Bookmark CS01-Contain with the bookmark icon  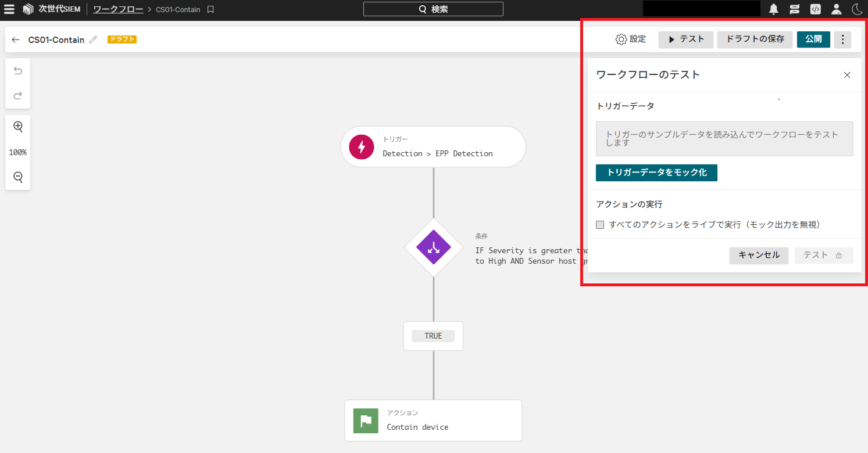210,9
